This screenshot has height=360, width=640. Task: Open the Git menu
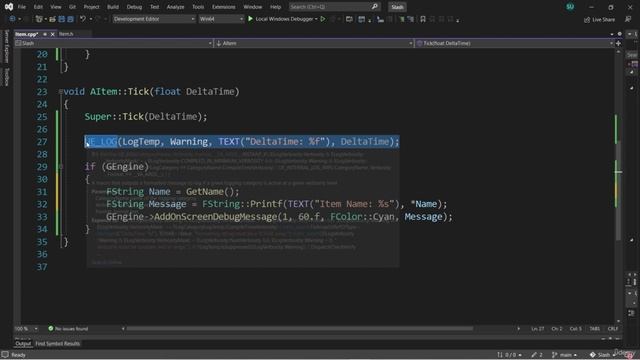(x=72, y=7)
